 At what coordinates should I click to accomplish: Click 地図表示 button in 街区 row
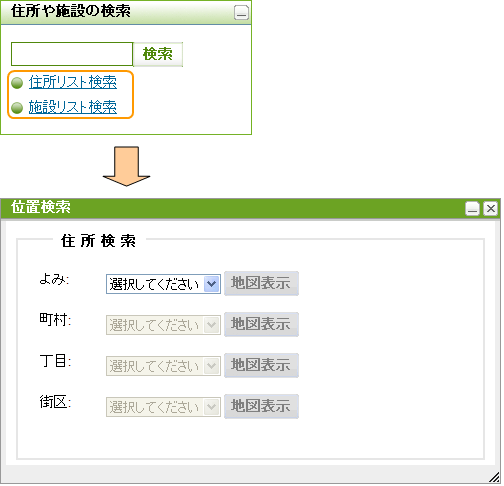coord(261,406)
